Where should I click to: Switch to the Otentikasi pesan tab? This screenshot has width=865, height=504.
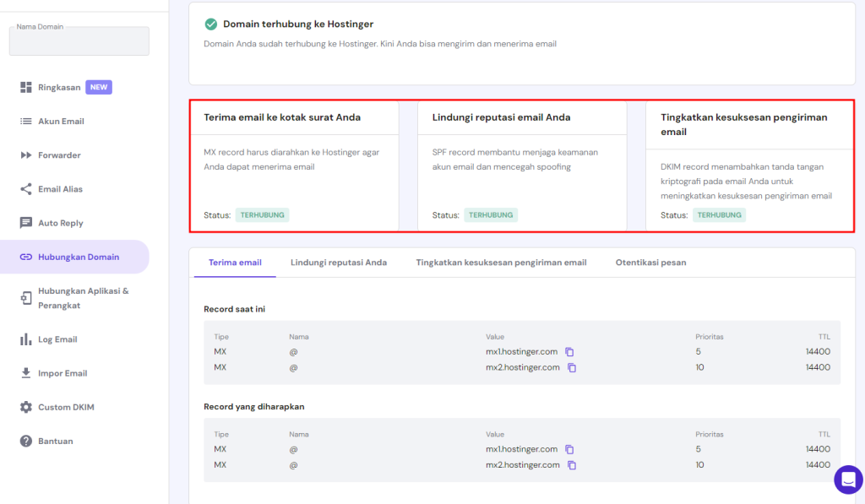[651, 262]
